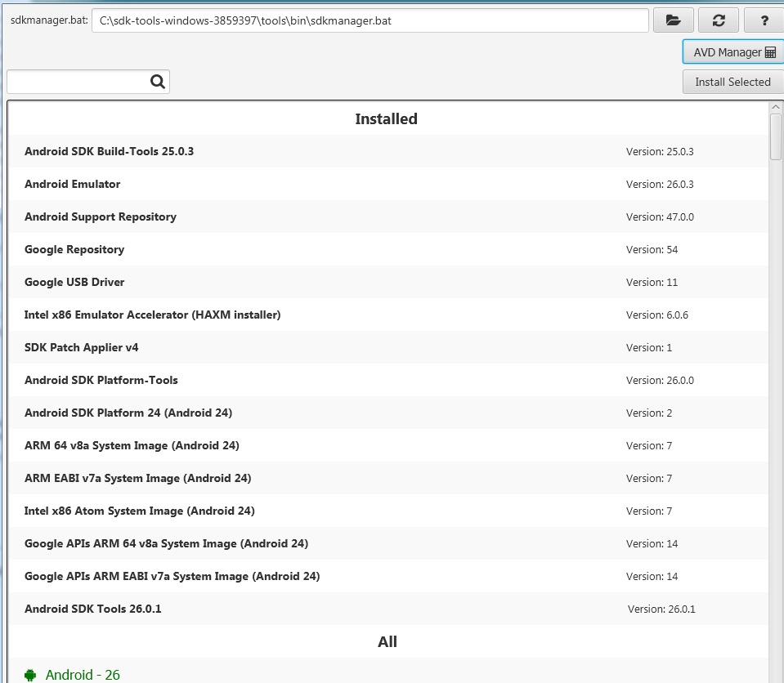Click the magnifier search icon
Viewport: 784px width, 683px height.
tap(158, 82)
